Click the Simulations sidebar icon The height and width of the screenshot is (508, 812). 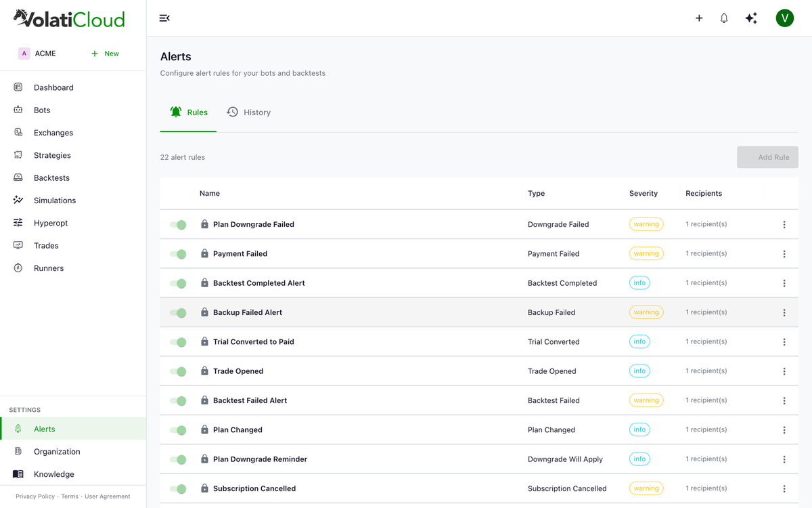(18, 200)
